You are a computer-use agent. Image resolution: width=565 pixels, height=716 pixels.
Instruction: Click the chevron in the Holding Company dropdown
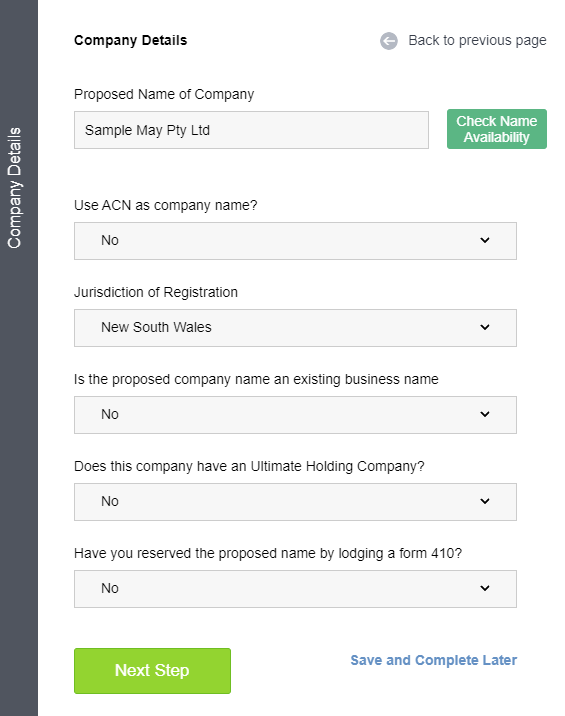[485, 501]
